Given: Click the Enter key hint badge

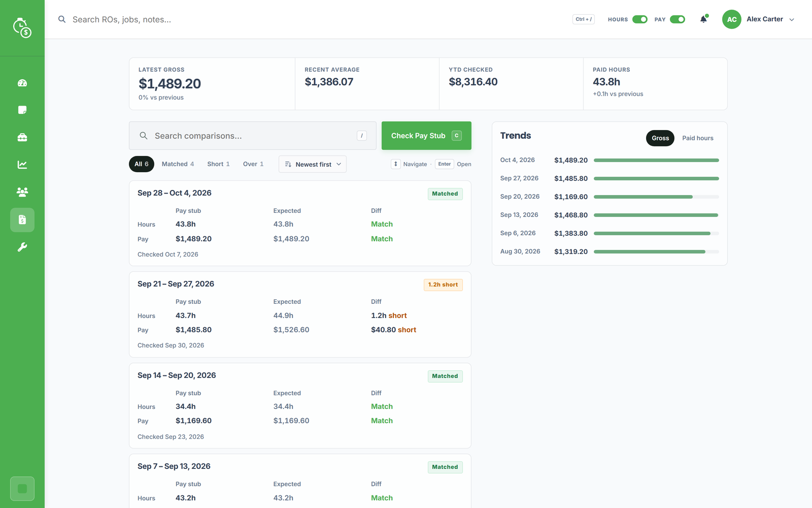Looking at the screenshot, I should point(445,164).
